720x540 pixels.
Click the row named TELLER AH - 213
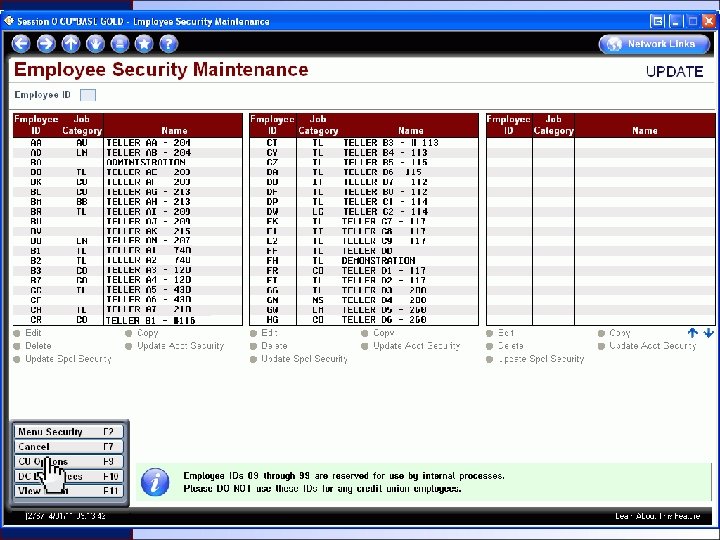128,202
